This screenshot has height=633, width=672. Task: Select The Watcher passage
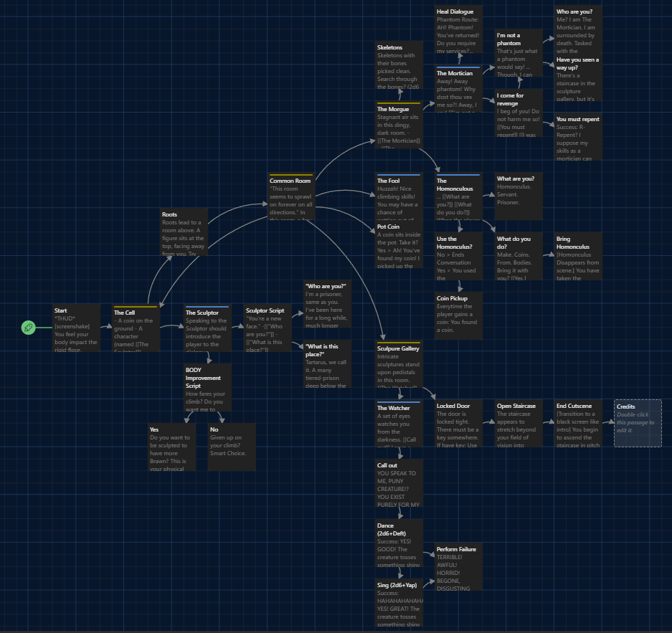tap(399, 424)
